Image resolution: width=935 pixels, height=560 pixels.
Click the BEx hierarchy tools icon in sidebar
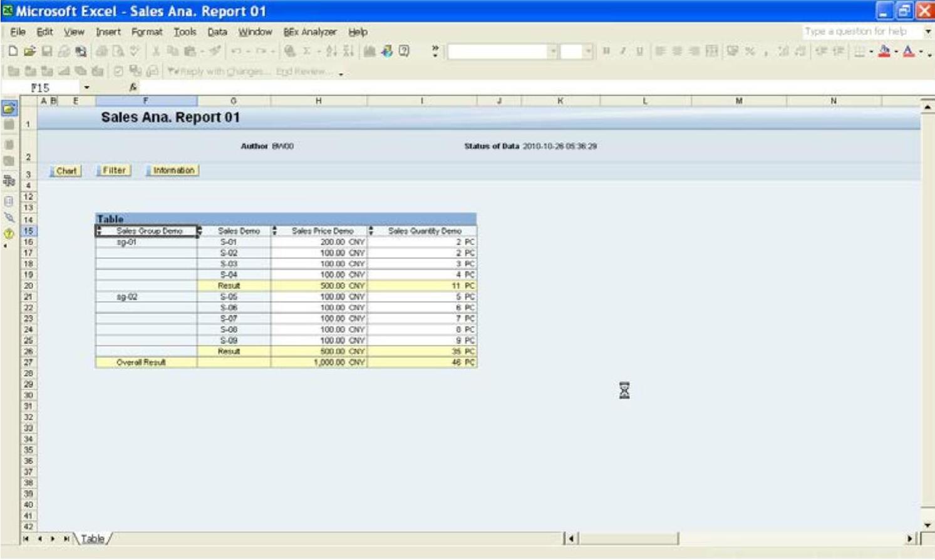(9, 181)
